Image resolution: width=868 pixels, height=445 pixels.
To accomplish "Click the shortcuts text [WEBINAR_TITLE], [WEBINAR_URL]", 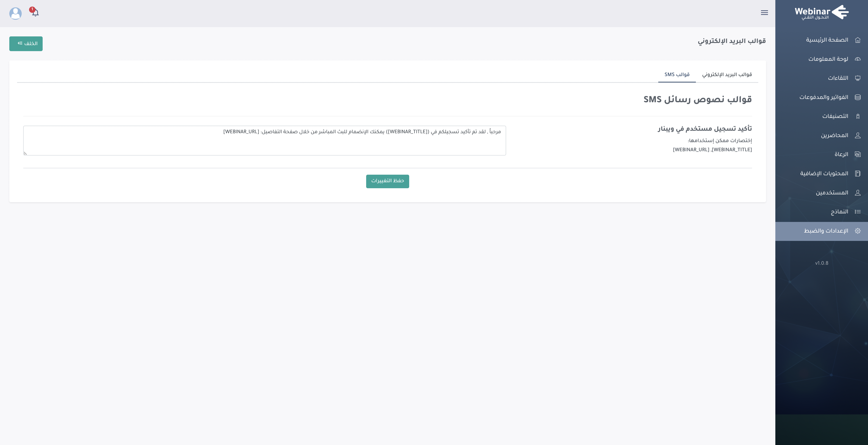I will pos(712,150).
